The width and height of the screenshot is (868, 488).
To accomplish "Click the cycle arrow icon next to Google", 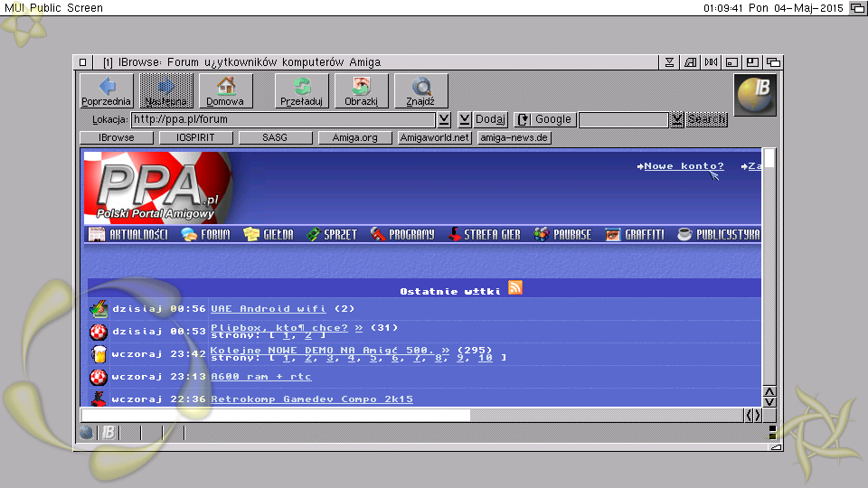I will pos(524,119).
